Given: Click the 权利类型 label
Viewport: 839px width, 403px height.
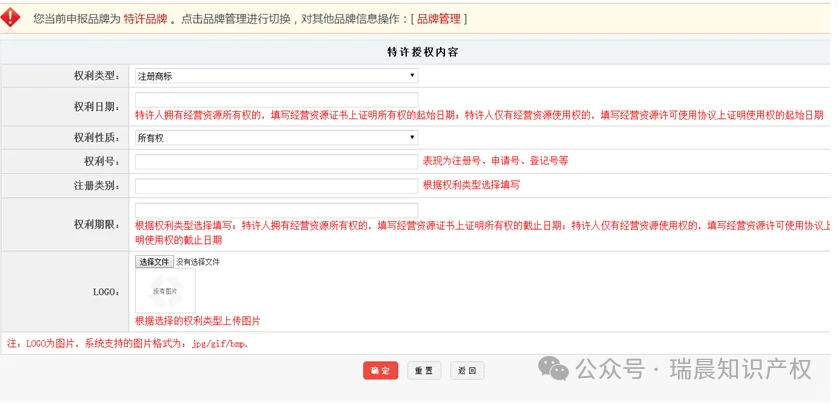Looking at the screenshot, I should 97,76.
